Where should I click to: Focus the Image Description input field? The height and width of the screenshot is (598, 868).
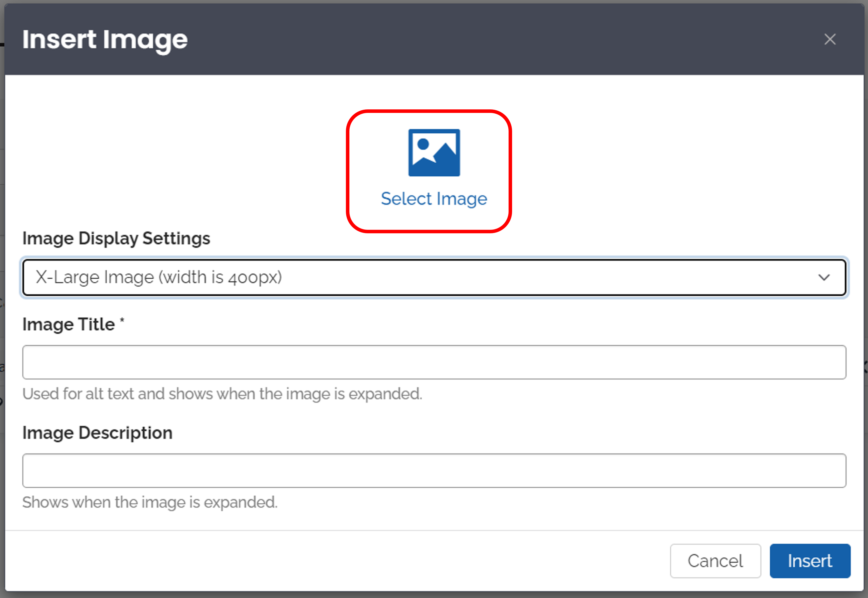click(x=434, y=470)
